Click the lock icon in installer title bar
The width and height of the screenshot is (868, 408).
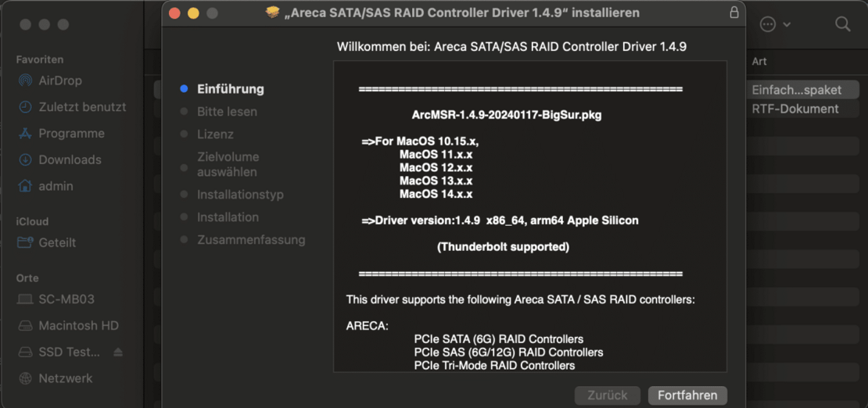[733, 13]
